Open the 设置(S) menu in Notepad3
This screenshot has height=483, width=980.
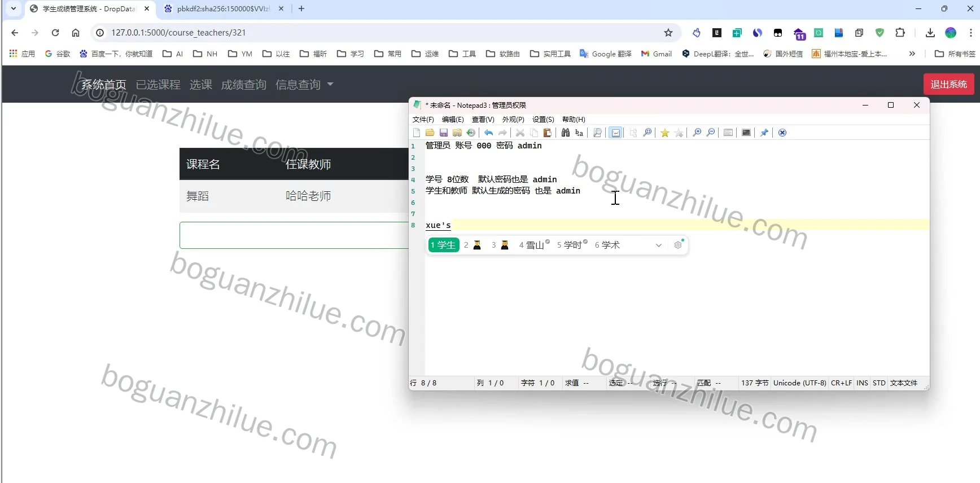[x=543, y=120]
